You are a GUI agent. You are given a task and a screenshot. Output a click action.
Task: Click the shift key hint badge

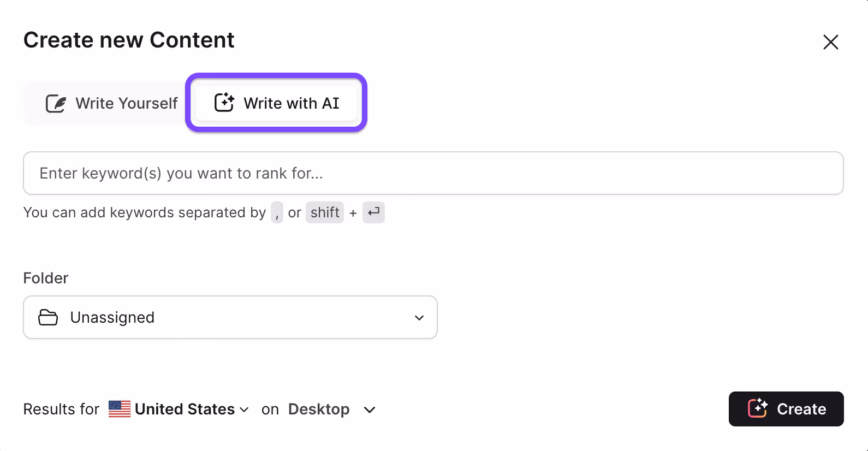(x=325, y=212)
